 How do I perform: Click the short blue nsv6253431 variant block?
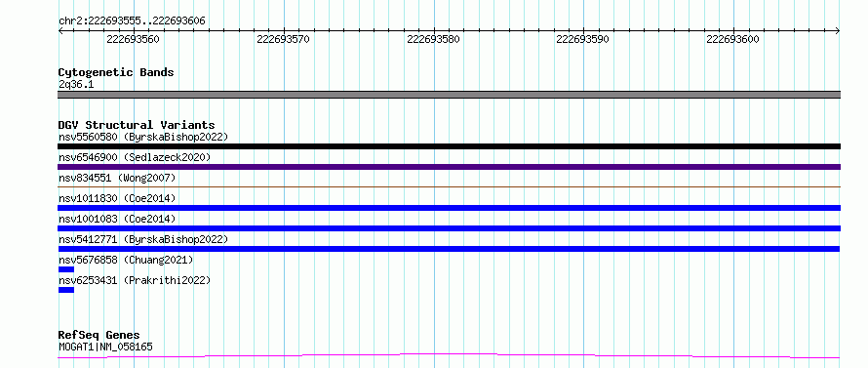(66, 290)
